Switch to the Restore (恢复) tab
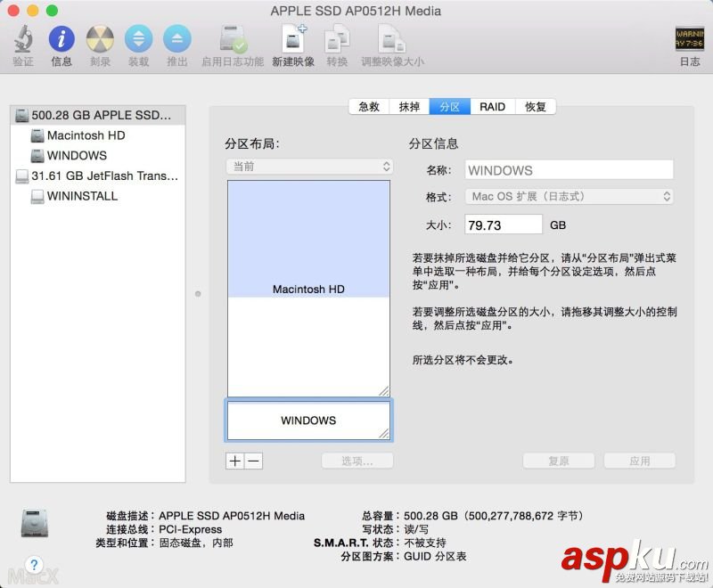713x588 pixels. tap(536, 107)
